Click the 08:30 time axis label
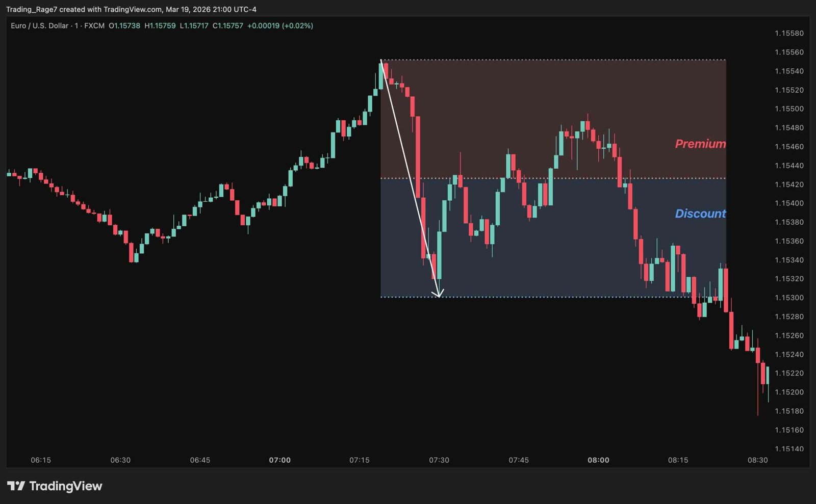This screenshot has width=816, height=504. [757, 460]
